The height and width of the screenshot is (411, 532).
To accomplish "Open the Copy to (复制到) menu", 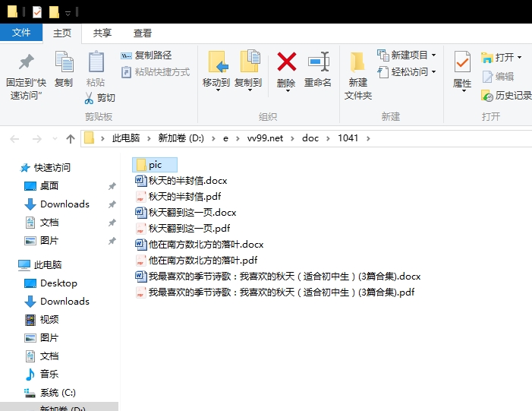I will click(248, 71).
